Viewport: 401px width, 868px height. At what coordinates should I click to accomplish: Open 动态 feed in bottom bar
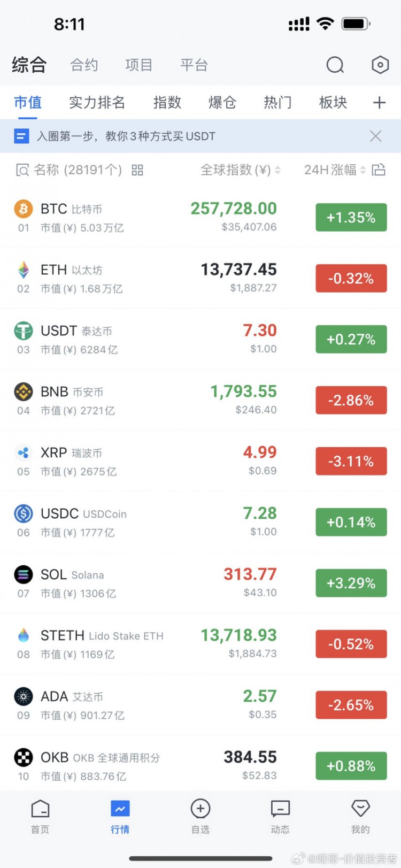(280, 817)
